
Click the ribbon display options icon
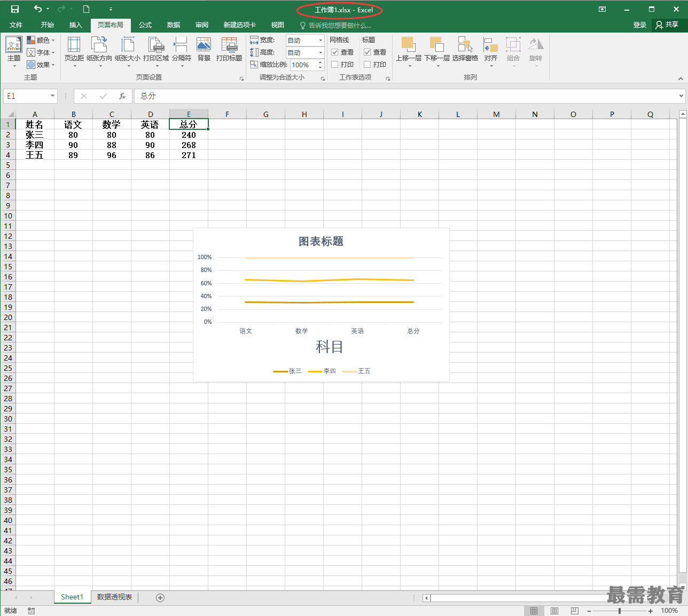tap(602, 9)
